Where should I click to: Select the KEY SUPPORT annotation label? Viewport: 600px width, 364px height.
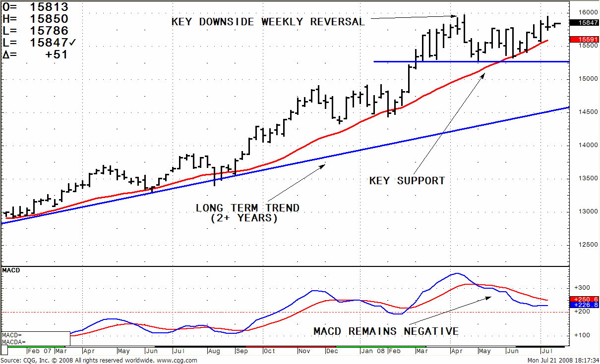pos(407,181)
